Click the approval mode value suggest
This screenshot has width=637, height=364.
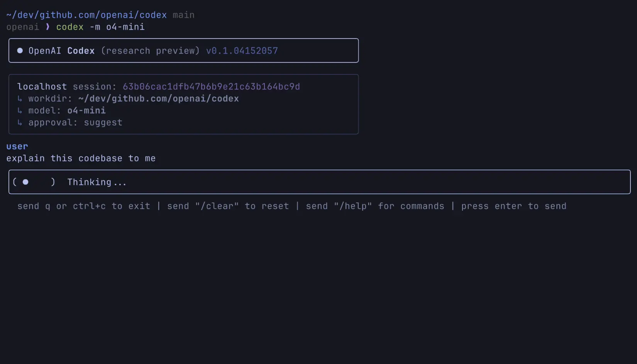[103, 123]
